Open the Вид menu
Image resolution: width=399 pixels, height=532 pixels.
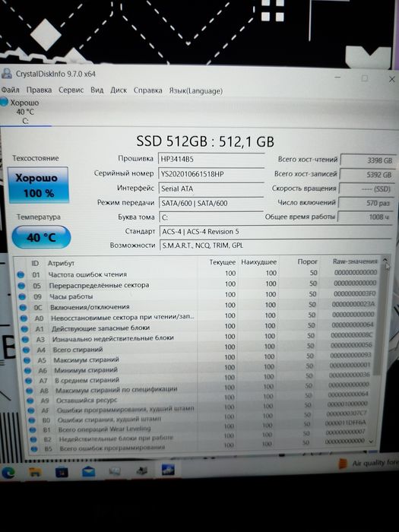click(x=97, y=90)
